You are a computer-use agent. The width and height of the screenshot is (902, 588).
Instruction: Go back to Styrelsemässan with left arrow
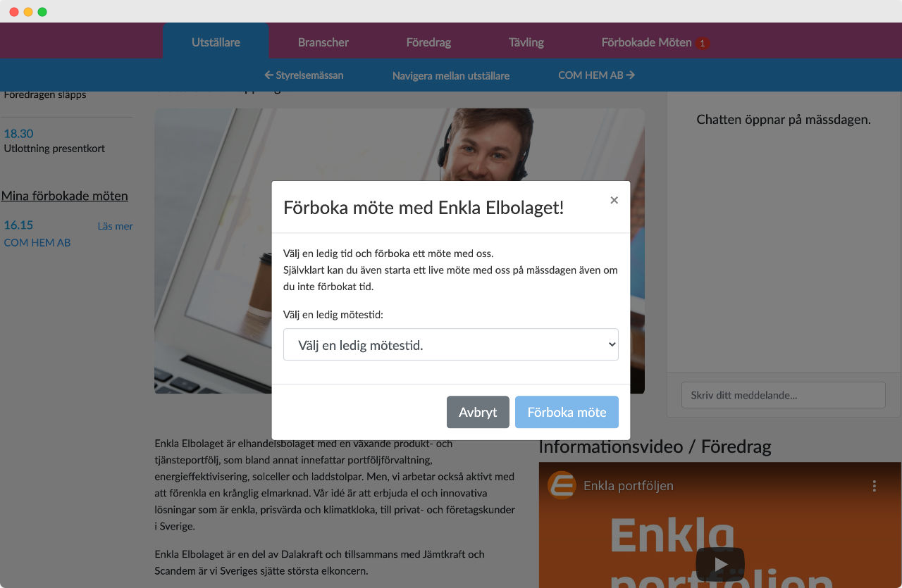[x=304, y=75]
